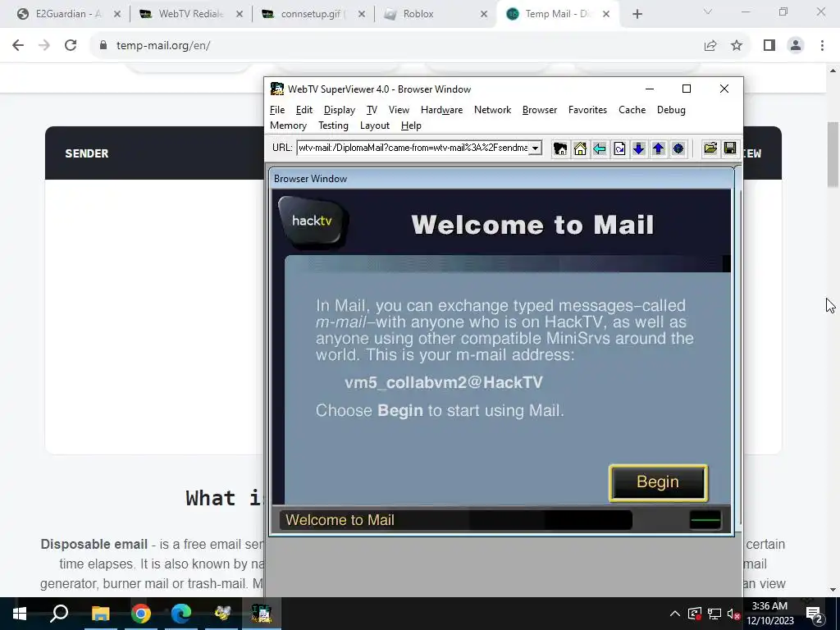
Task: Click the black house icon in WebTV toolbar
Action: point(560,149)
